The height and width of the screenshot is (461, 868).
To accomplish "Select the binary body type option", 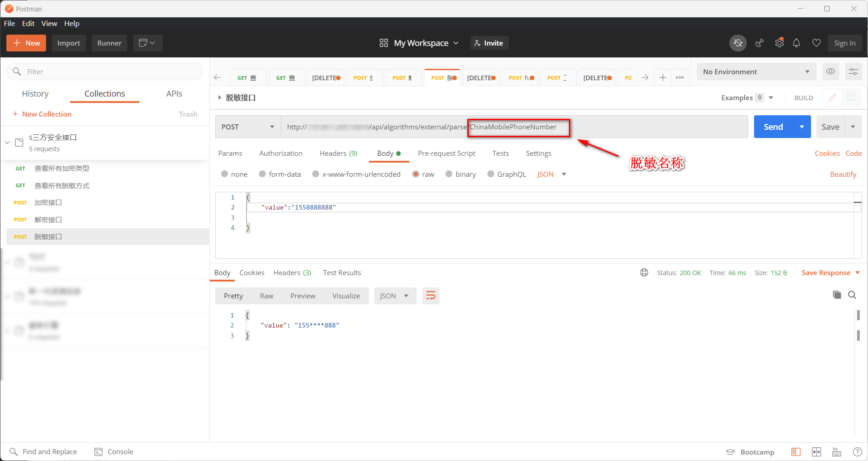I will 449,174.
